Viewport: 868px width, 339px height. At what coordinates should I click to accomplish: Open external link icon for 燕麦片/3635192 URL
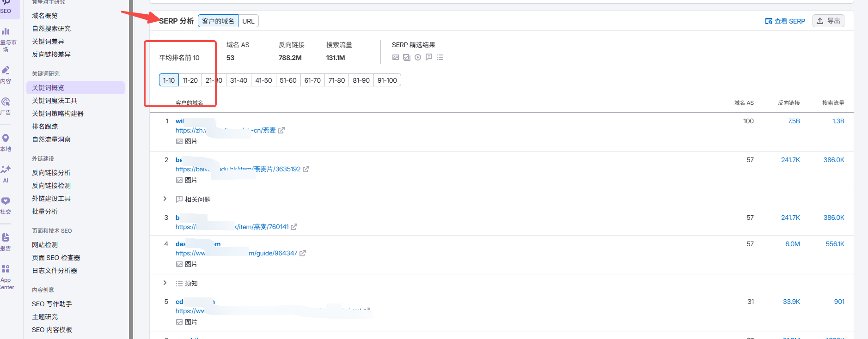tap(306, 169)
